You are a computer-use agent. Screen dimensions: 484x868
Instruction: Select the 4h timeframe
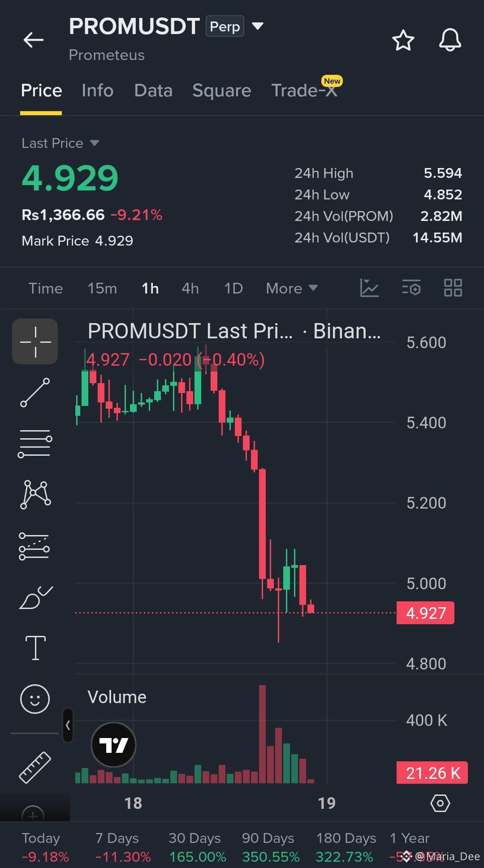[190, 288]
